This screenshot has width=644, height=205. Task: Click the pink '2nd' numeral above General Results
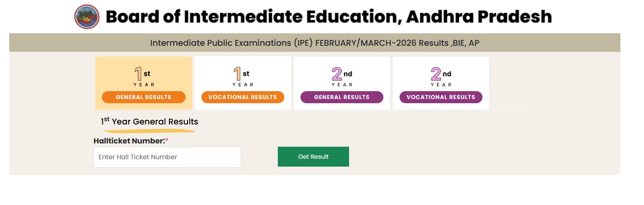[x=337, y=74]
